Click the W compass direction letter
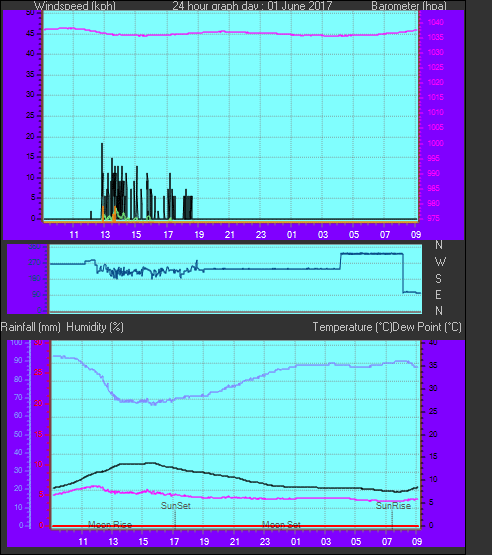The image size is (492, 555). [440, 262]
